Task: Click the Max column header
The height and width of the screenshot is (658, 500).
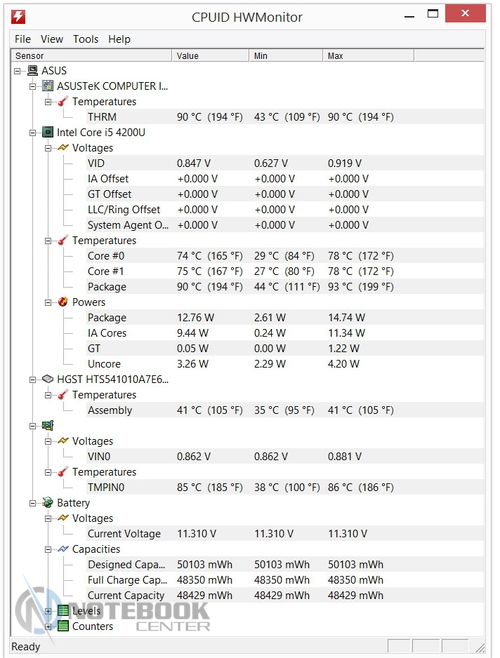Action: pyautogui.click(x=368, y=56)
